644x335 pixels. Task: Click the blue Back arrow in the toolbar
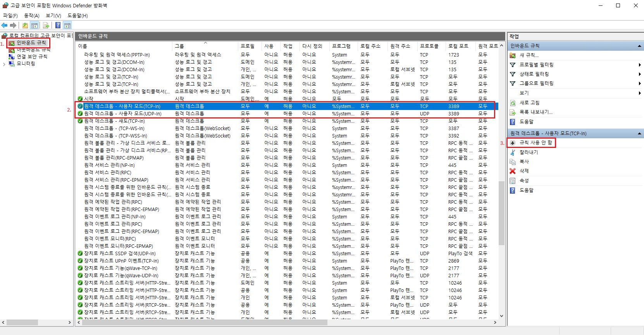pyautogui.click(x=4, y=26)
